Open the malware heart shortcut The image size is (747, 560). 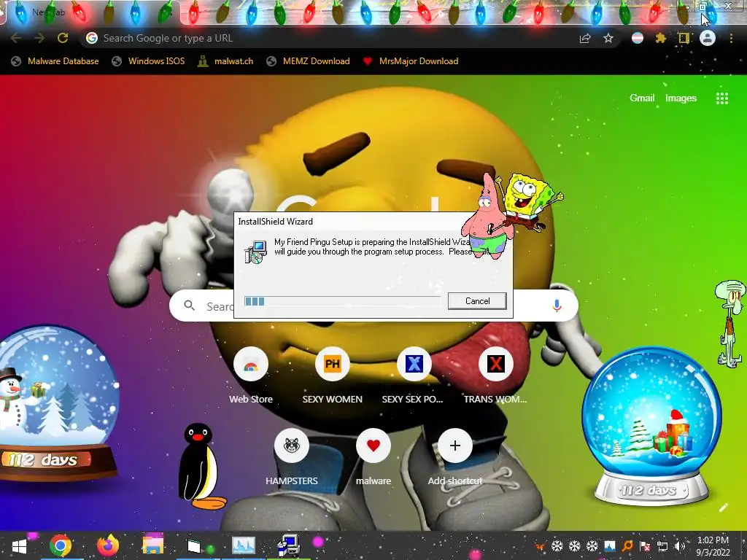[x=373, y=458]
